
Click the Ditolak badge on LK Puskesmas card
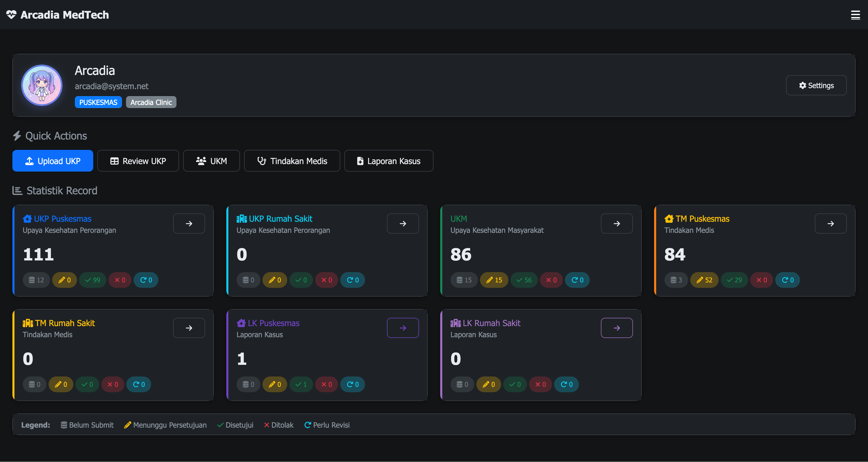326,384
